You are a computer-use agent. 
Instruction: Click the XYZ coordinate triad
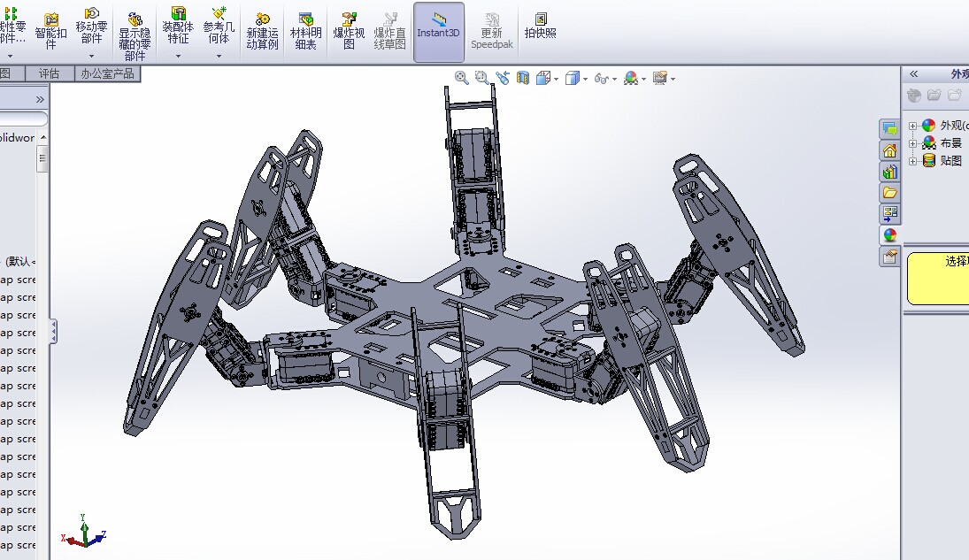click(84, 533)
